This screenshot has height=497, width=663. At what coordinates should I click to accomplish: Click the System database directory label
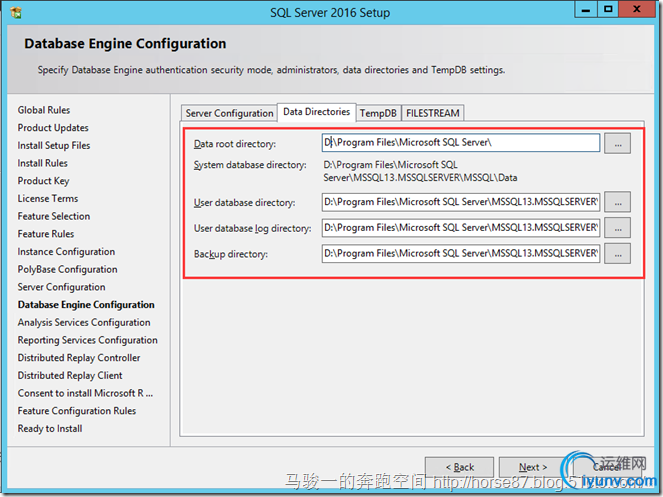(250, 165)
